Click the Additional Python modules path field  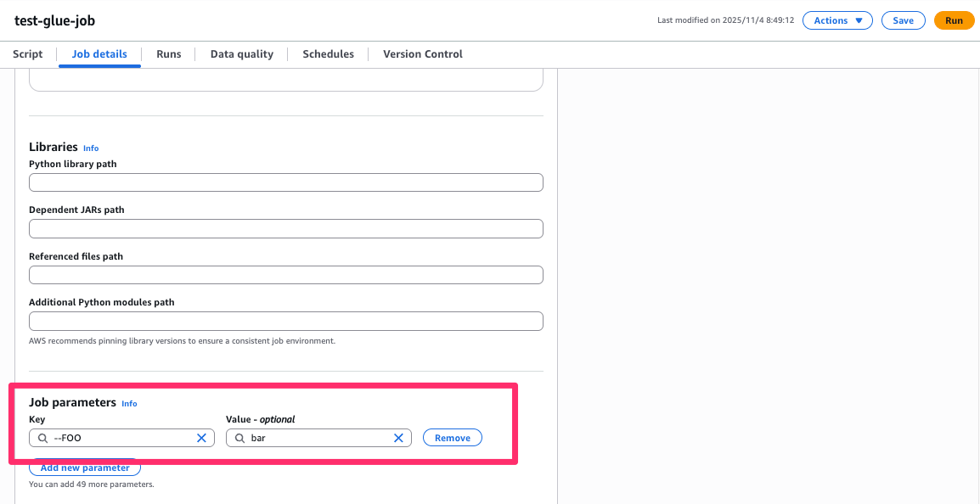click(286, 321)
